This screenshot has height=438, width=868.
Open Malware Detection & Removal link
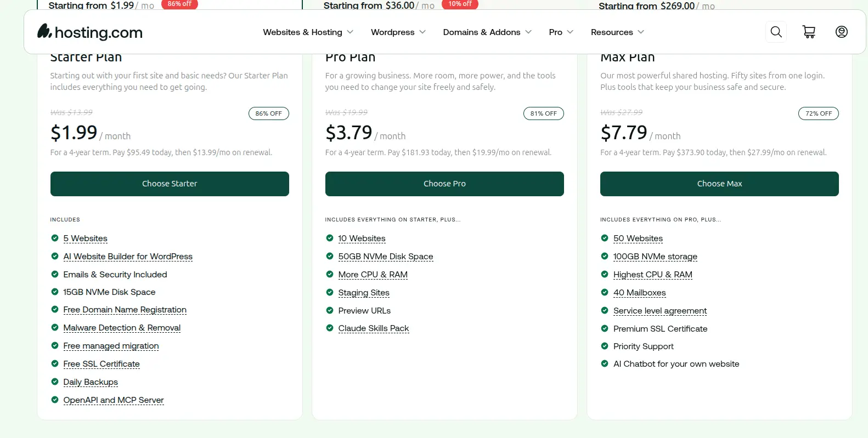click(x=122, y=328)
